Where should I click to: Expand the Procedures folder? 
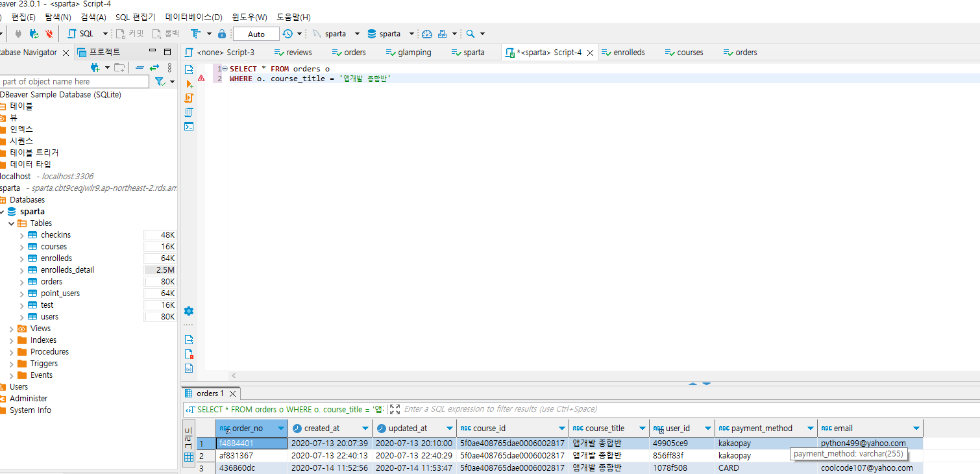tap(11, 352)
